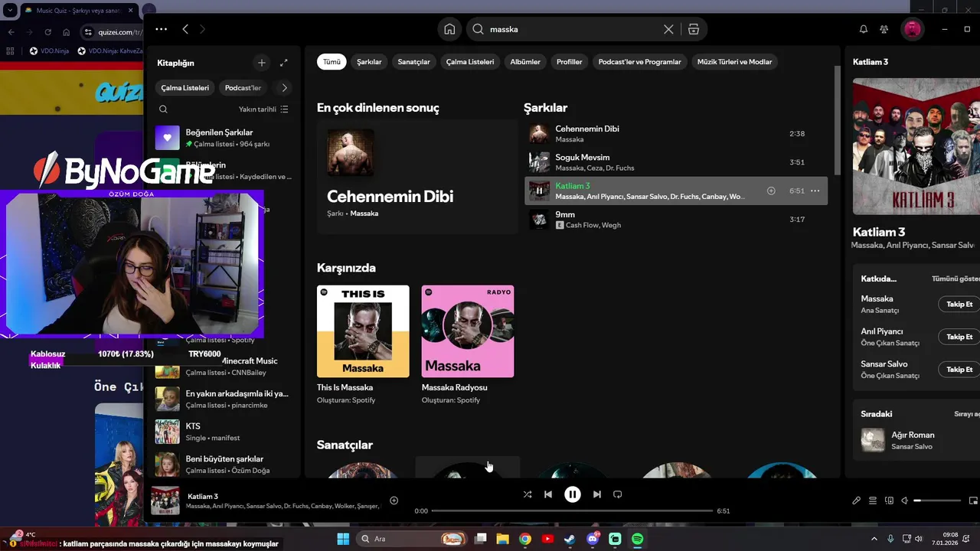This screenshot has width=980, height=551.
Task: Open the KTS single in the library
Action: [x=224, y=432]
